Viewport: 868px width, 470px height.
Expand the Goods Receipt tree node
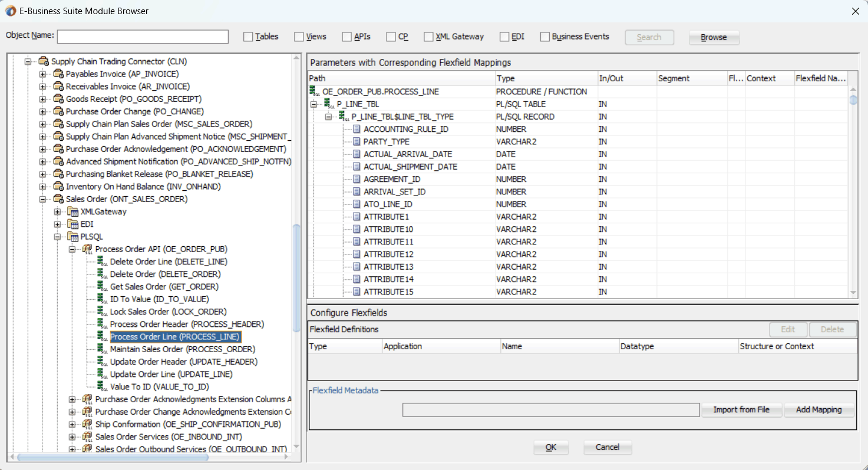pos(43,99)
